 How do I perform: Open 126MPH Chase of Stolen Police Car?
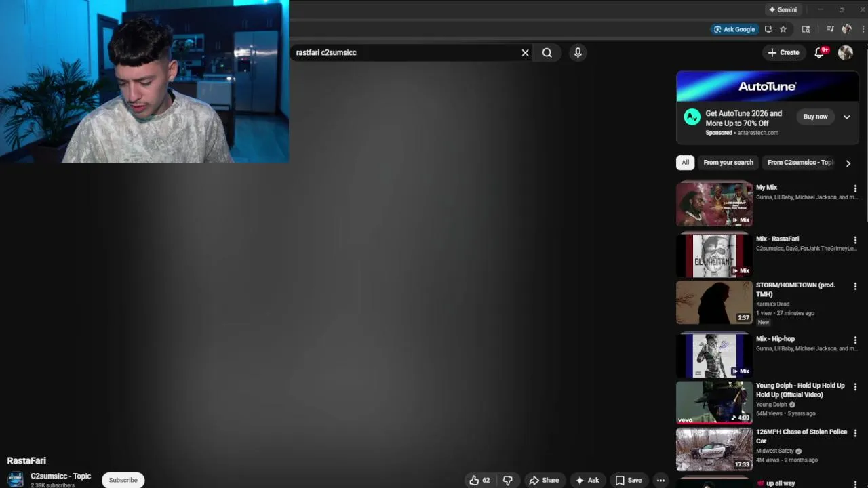802,436
